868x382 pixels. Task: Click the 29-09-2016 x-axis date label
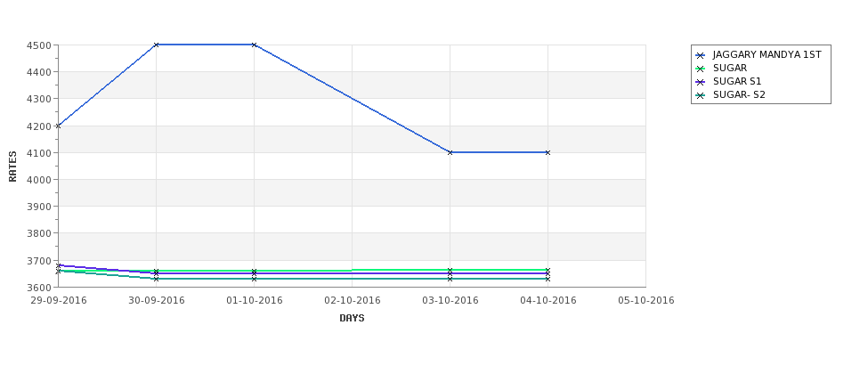(58, 301)
